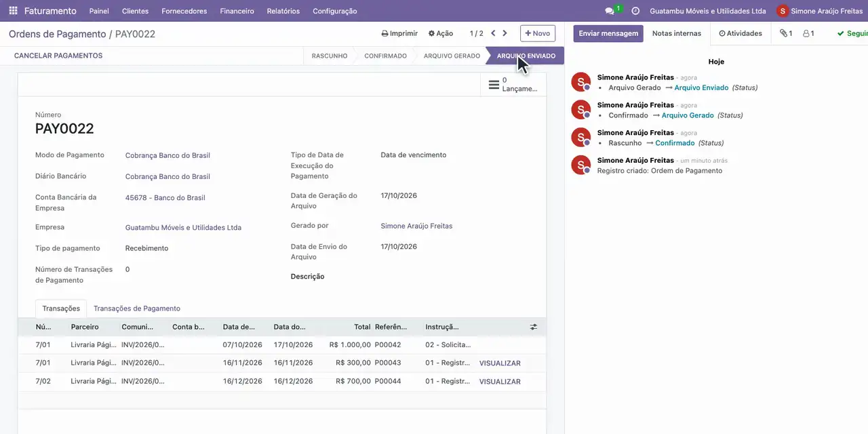Click Enviar mensagem button
This screenshot has height=434, width=868.
[x=608, y=33]
